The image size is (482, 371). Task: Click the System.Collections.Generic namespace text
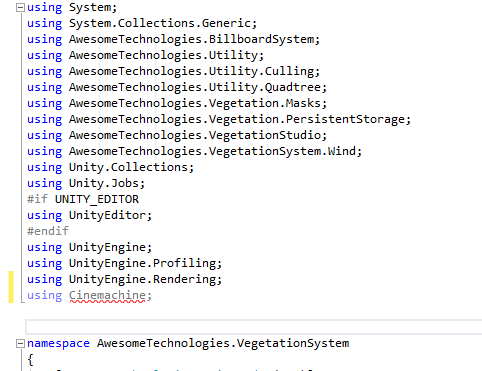(x=160, y=23)
